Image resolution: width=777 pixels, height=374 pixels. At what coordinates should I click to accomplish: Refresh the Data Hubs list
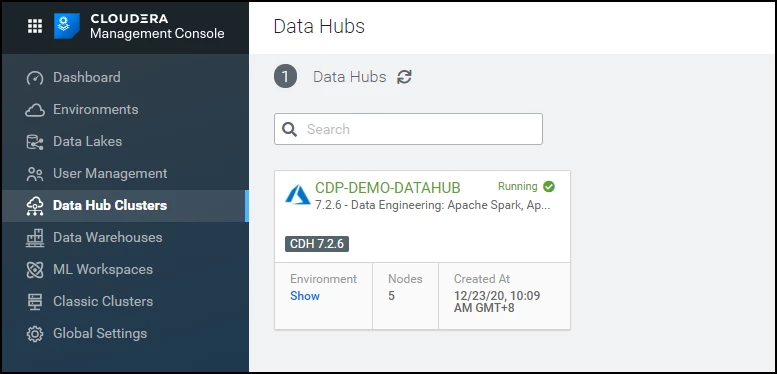(x=404, y=77)
